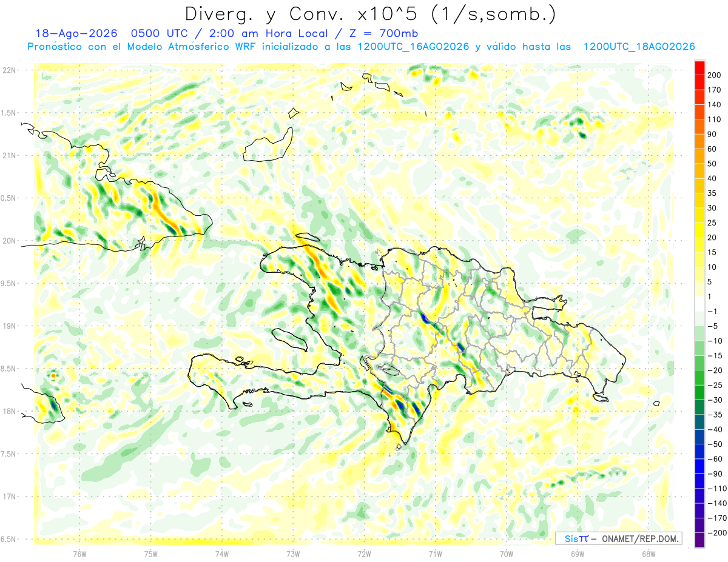Viewport: 728px width, 562px height.
Task: Click the green swatch between -25 and -30
Action: tap(699, 393)
